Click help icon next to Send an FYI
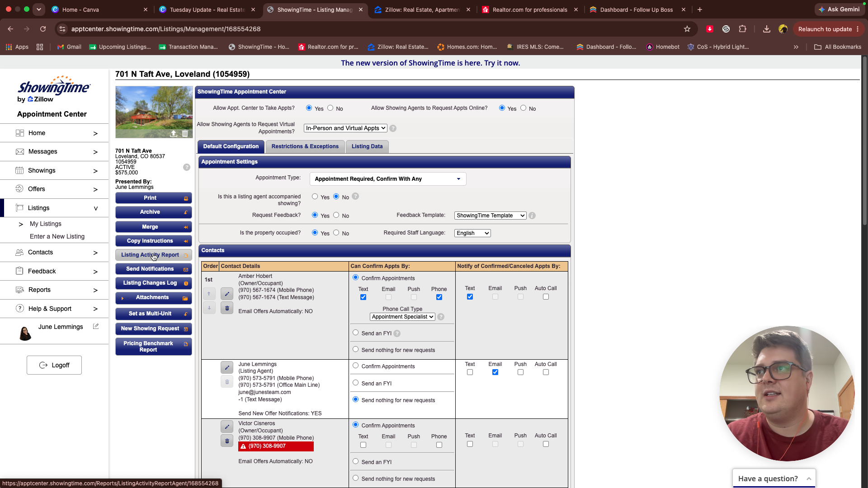This screenshot has width=868, height=488. coord(397,333)
